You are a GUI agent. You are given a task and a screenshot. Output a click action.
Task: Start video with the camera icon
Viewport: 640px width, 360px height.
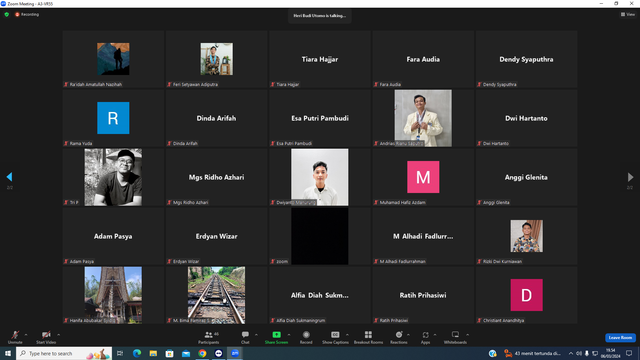46,337
